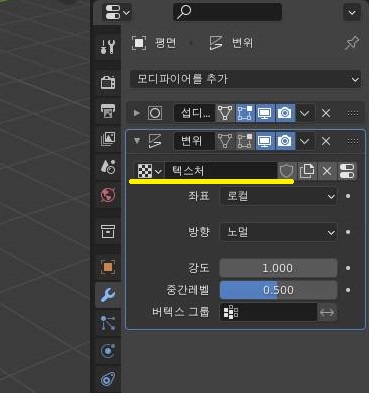Open the 섭디 modifier extras dropdown
The width and height of the screenshot is (369, 393).
point(304,113)
